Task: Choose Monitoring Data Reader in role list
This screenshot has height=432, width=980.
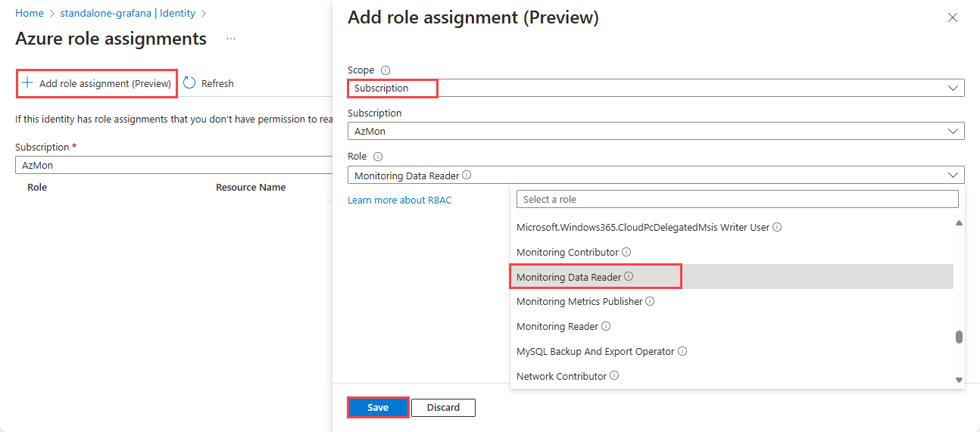Action: point(568,277)
